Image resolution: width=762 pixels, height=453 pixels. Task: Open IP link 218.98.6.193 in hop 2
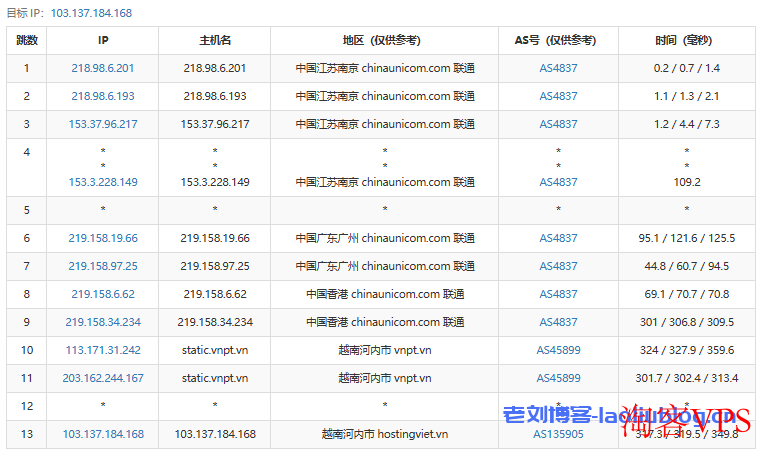[x=103, y=96]
